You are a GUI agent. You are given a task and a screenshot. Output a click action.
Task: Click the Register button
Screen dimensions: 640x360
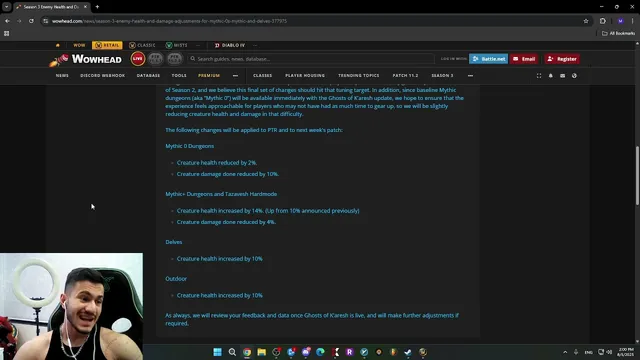pos(562,59)
